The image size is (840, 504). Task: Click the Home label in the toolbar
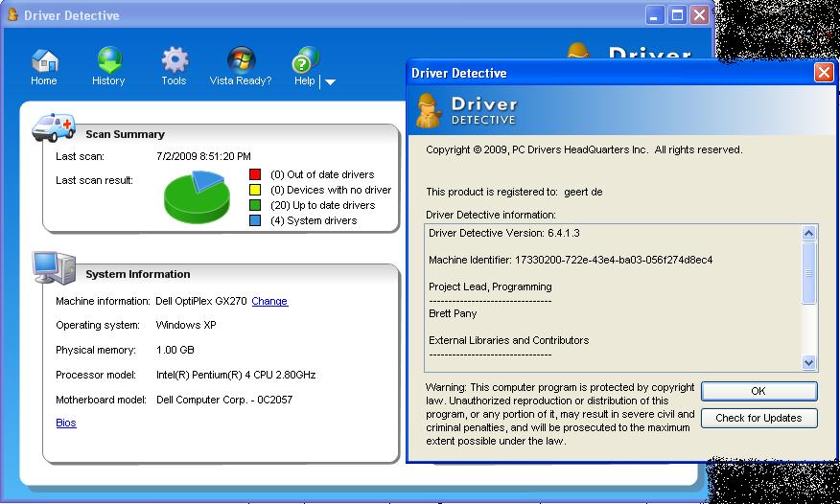(43, 80)
